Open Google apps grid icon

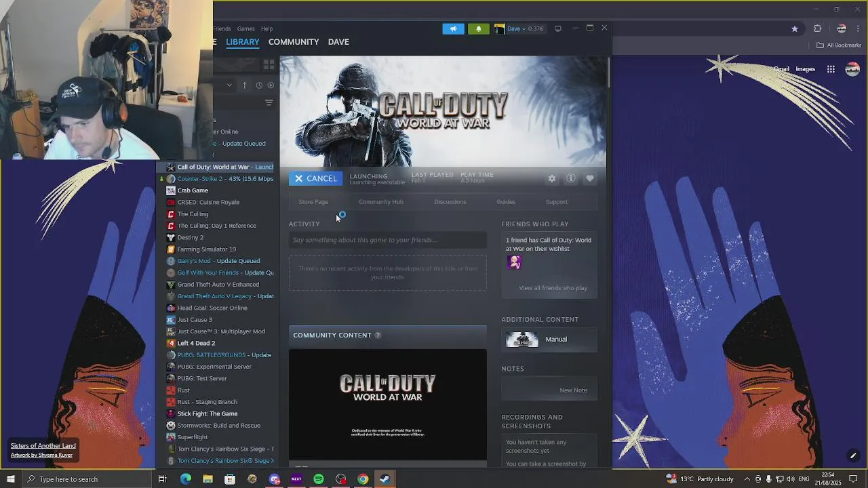click(x=831, y=69)
